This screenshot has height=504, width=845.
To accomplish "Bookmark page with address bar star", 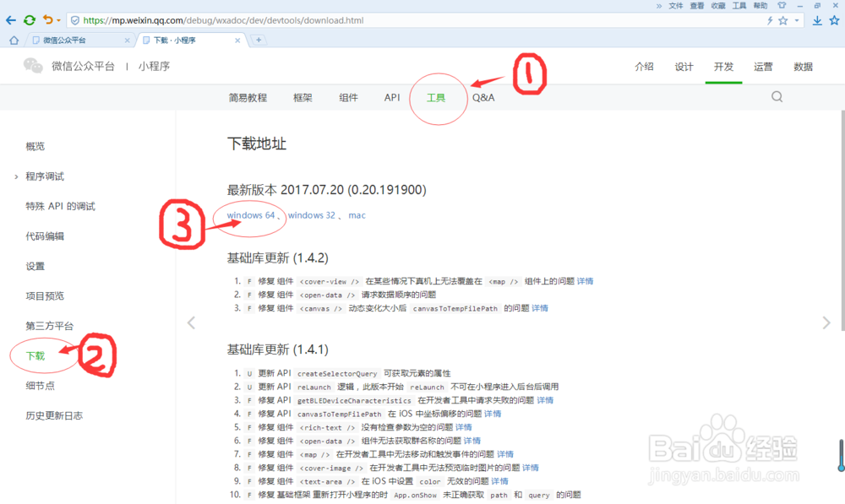I will click(783, 20).
